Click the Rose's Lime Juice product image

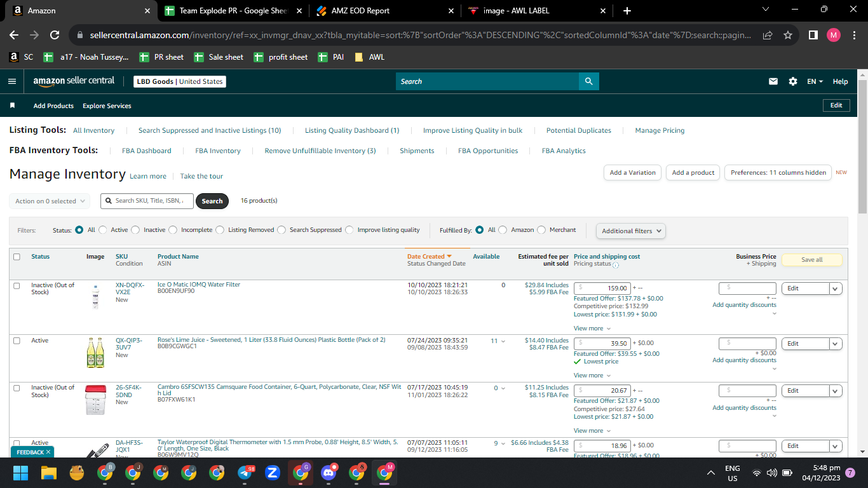pos(95,353)
